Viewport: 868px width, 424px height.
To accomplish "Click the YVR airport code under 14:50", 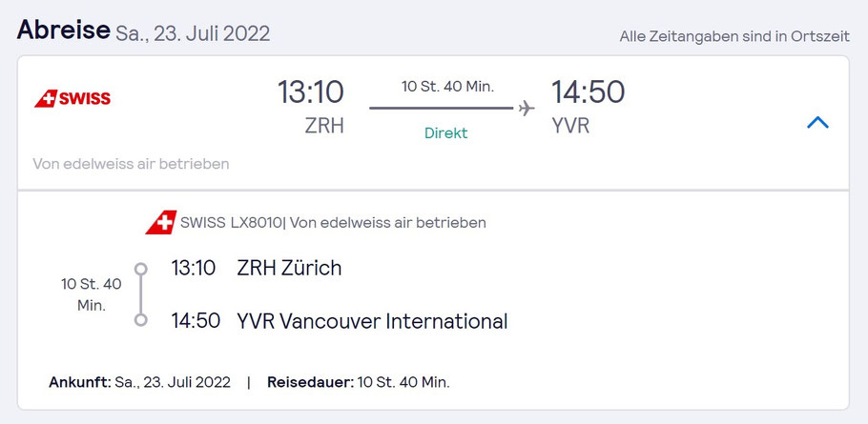I will coord(570,126).
